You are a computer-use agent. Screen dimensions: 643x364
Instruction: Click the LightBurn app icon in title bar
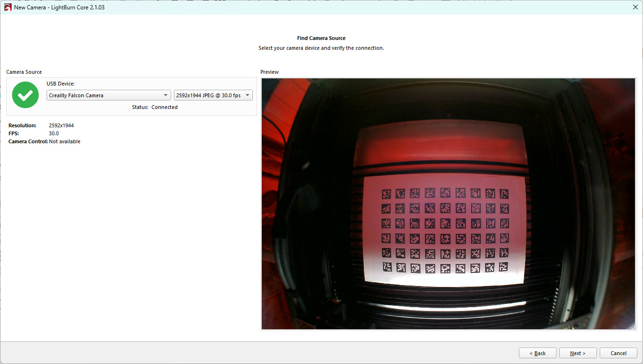pos(8,8)
